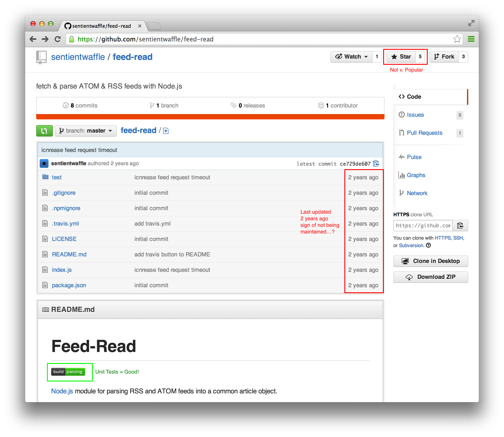
Task: Open the Chrome hamburger menu
Action: pyautogui.click(x=471, y=39)
